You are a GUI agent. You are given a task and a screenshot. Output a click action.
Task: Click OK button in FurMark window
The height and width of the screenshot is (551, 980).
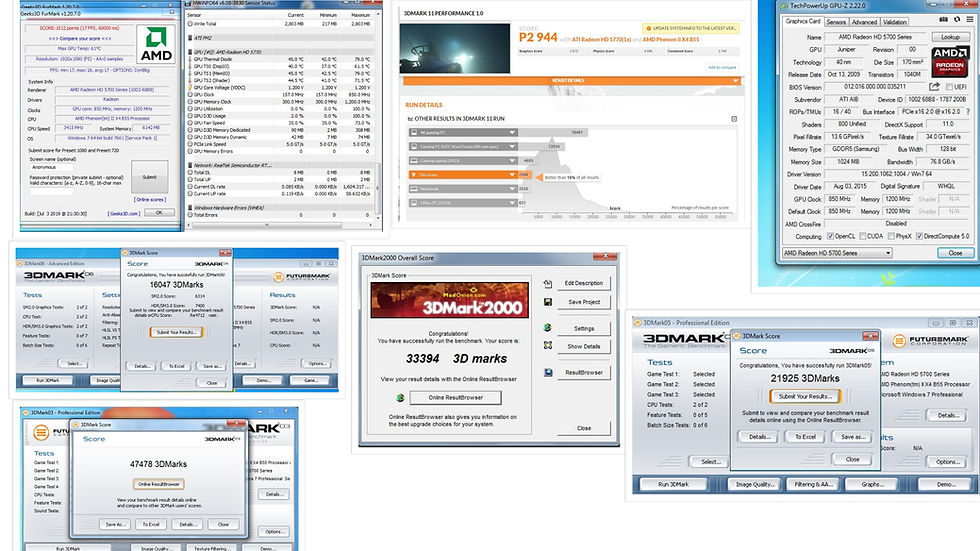click(x=159, y=212)
